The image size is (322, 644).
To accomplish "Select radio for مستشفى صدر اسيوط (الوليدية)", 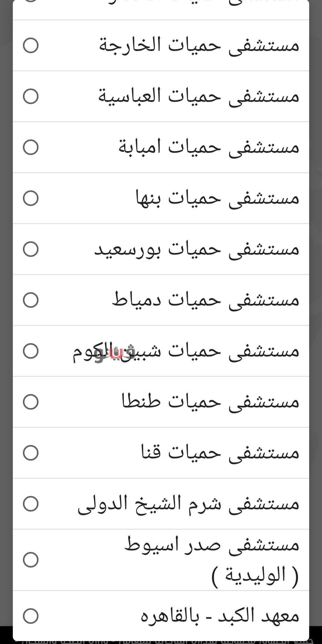I will (x=31, y=560).
